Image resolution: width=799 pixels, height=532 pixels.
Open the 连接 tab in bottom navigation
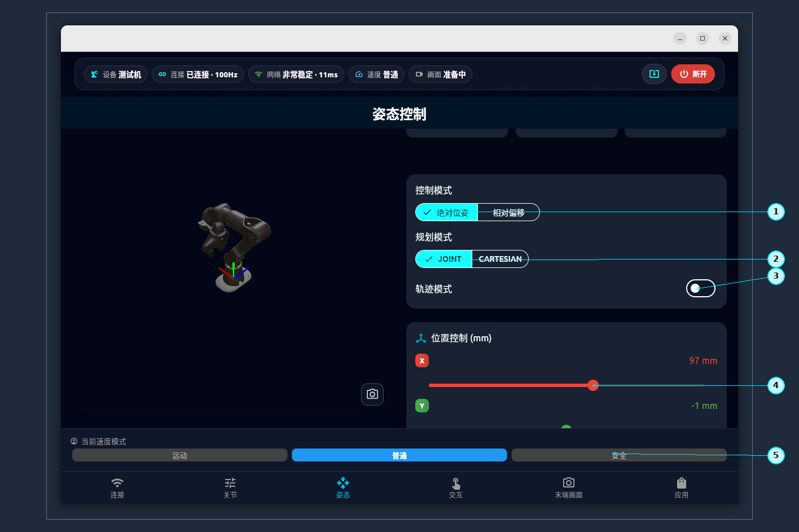117,488
